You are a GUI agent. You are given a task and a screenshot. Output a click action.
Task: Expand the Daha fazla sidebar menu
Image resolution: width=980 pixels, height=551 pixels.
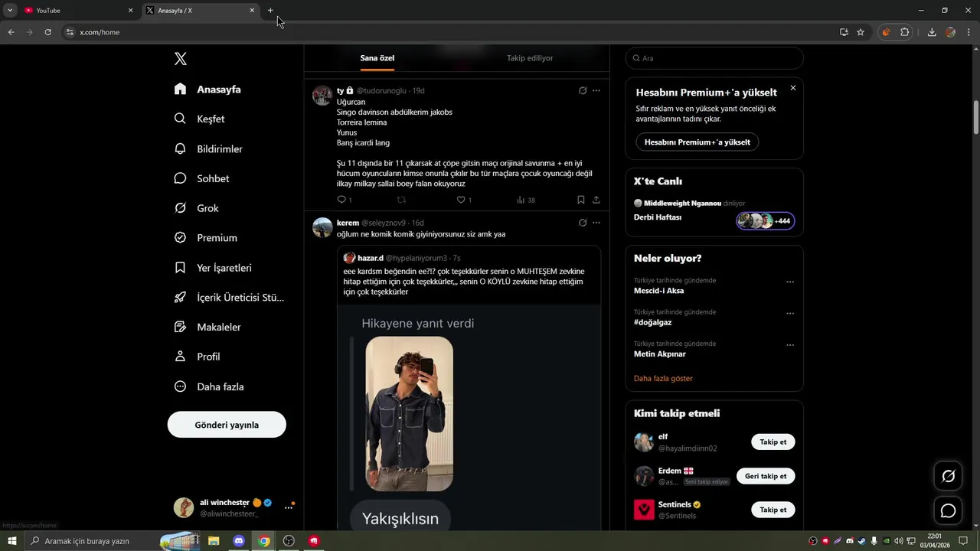click(209, 386)
